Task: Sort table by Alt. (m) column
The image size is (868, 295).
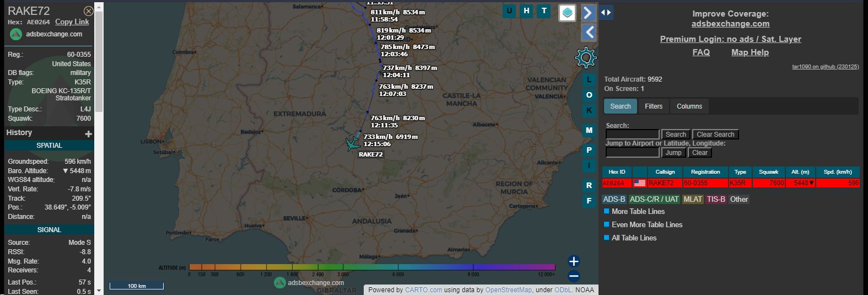Action: point(800,172)
